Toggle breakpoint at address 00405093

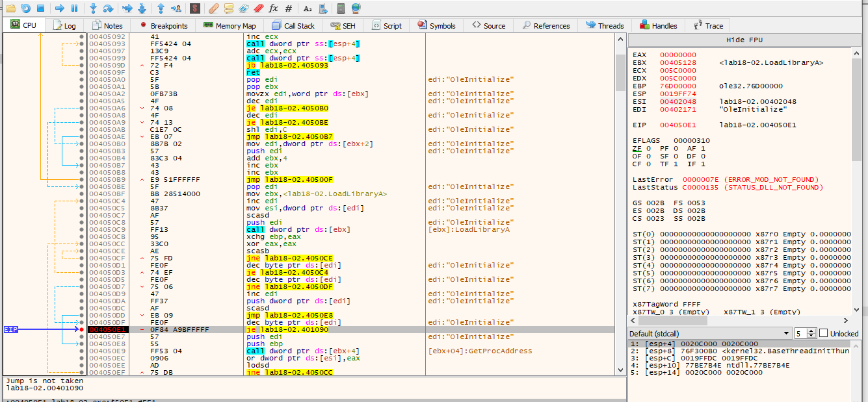(x=82, y=44)
